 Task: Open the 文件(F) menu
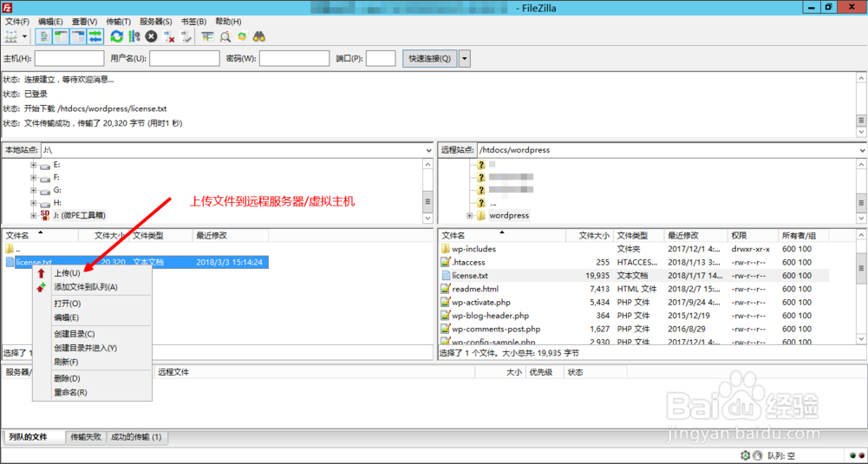(x=17, y=22)
